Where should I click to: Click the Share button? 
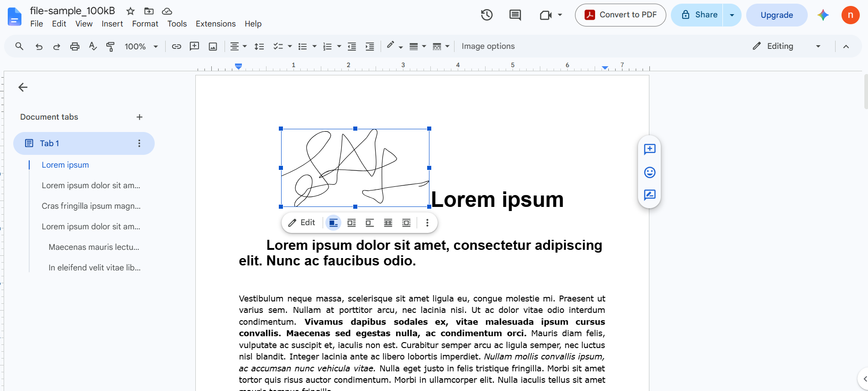coord(697,15)
